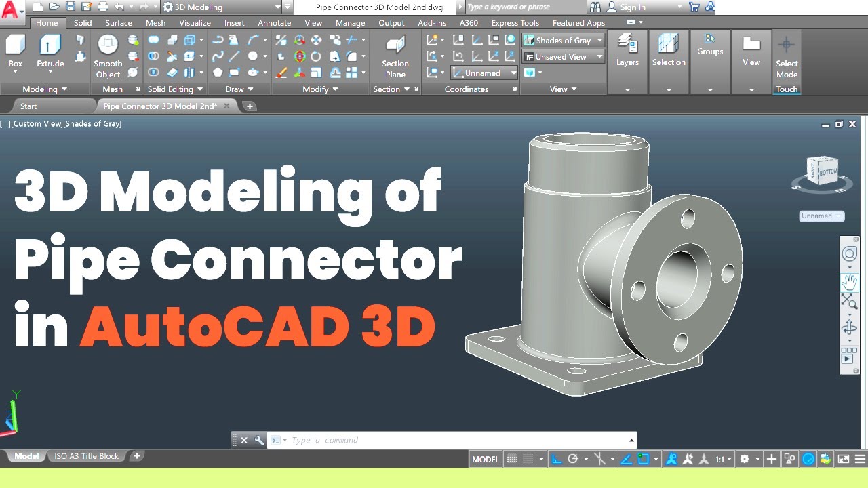The width and height of the screenshot is (868, 488).
Task: Open the Unnamed UCS dropdown
Action: point(484,73)
